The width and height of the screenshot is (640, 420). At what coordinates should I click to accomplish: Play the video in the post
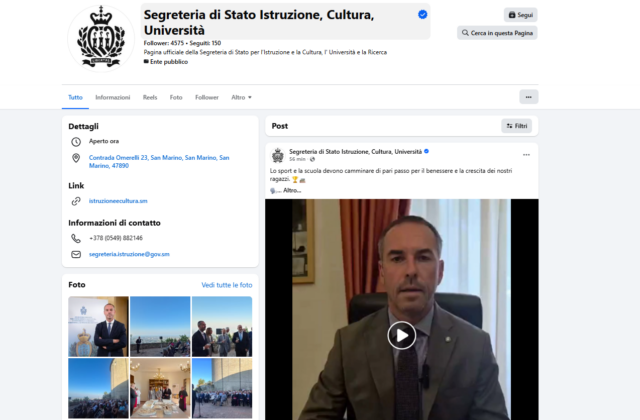point(402,336)
